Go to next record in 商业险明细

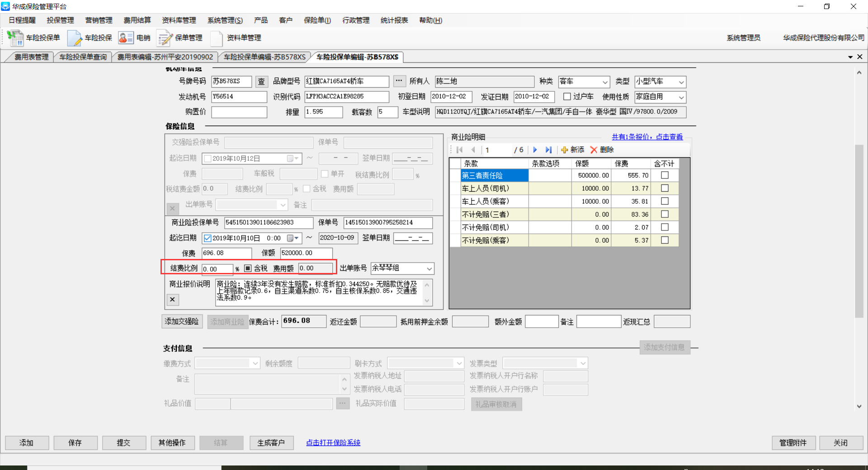tap(535, 150)
